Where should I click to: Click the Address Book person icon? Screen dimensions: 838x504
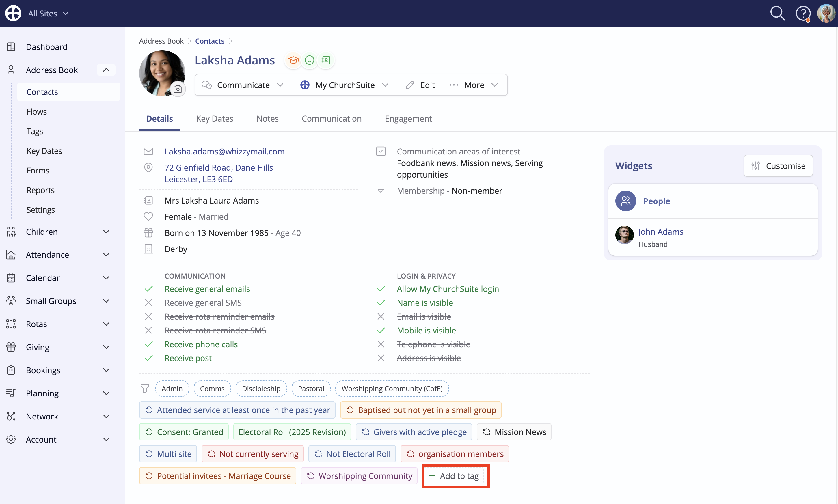click(x=11, y=70)
